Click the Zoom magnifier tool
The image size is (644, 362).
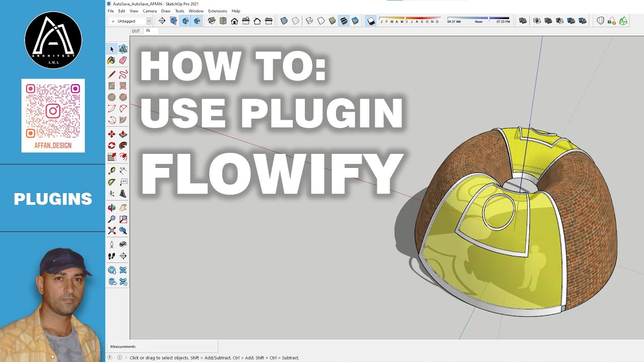(x=112, y=219)
